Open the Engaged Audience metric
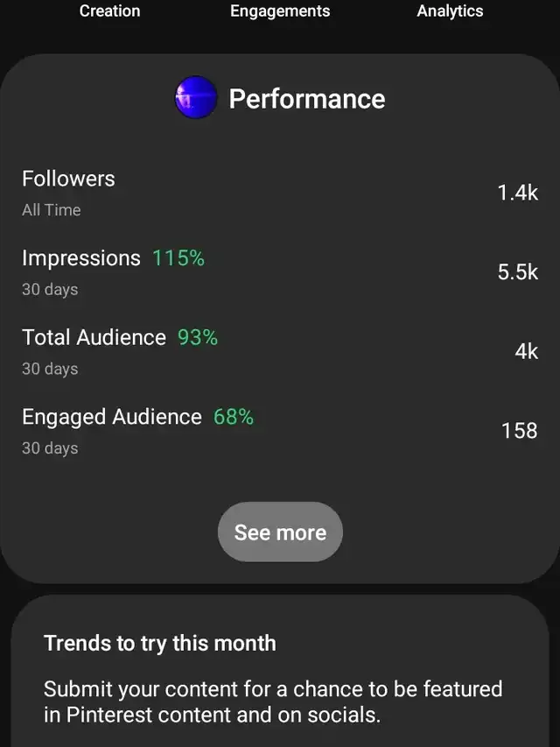 (280, 431)
